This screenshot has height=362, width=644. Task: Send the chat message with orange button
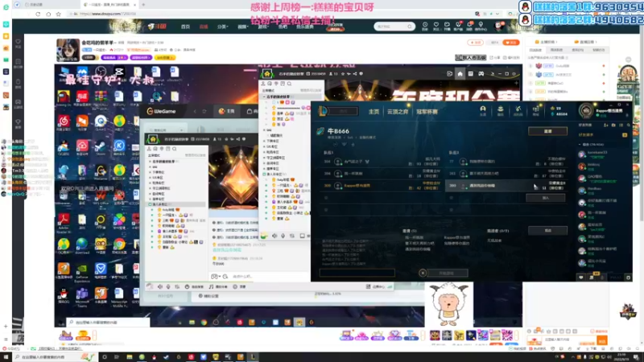point(602,340)
